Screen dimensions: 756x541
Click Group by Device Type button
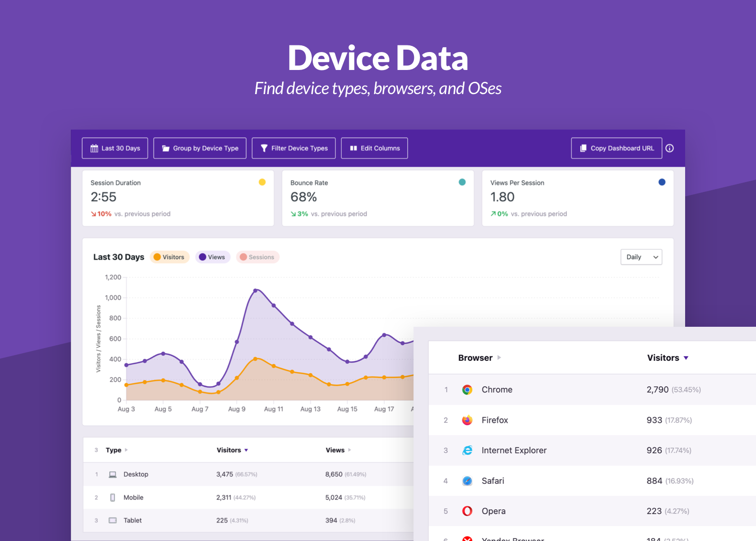coord(200,148)
